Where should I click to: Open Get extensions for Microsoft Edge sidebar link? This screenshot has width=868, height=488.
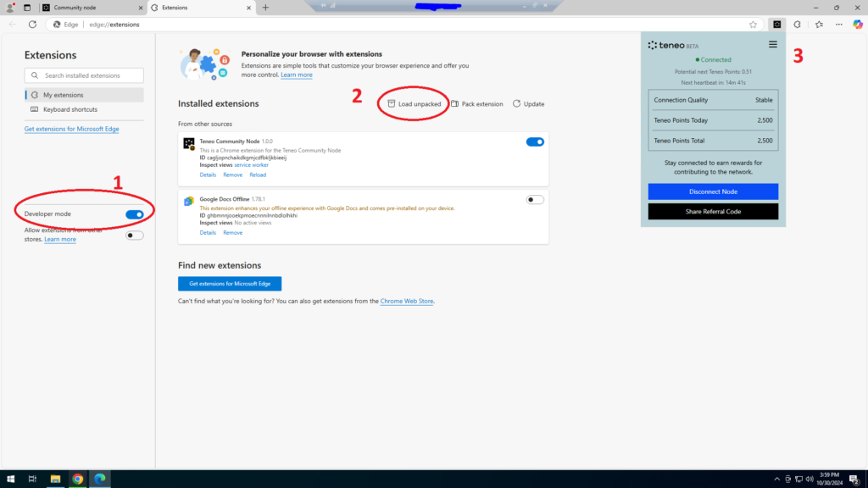(x=71, y=129)
